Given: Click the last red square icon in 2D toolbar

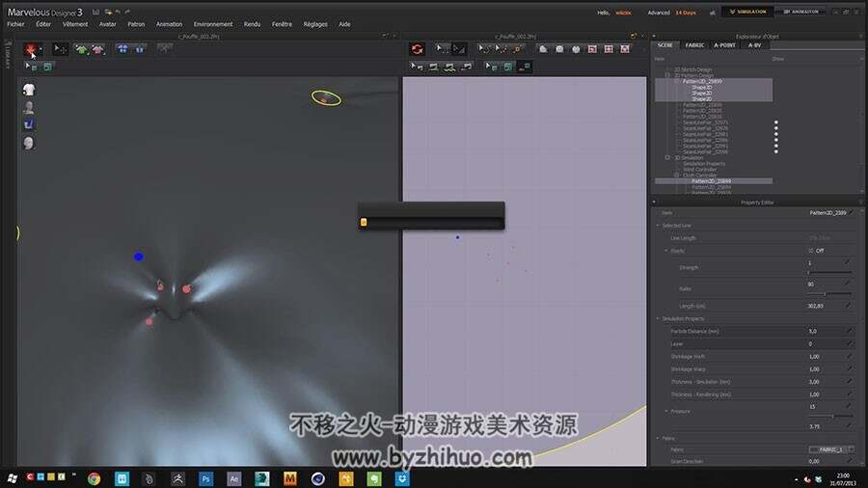Looking at the screenshot, I should coord(625,48).
